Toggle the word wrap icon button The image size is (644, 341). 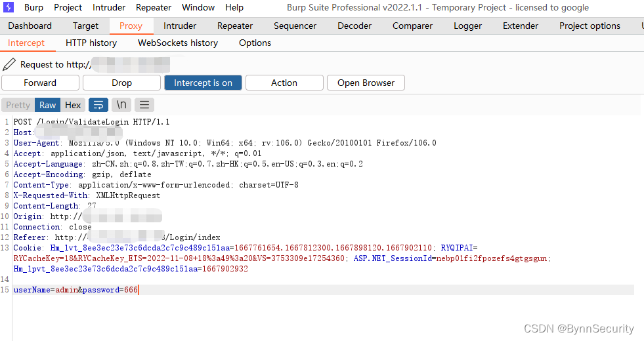pyautogui.click(x=98, y=105)
